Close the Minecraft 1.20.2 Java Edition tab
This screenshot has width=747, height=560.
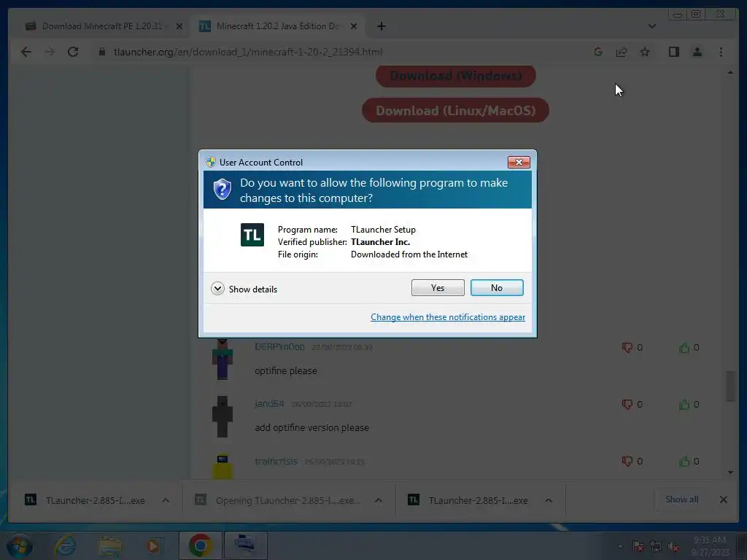click(354, 26)
